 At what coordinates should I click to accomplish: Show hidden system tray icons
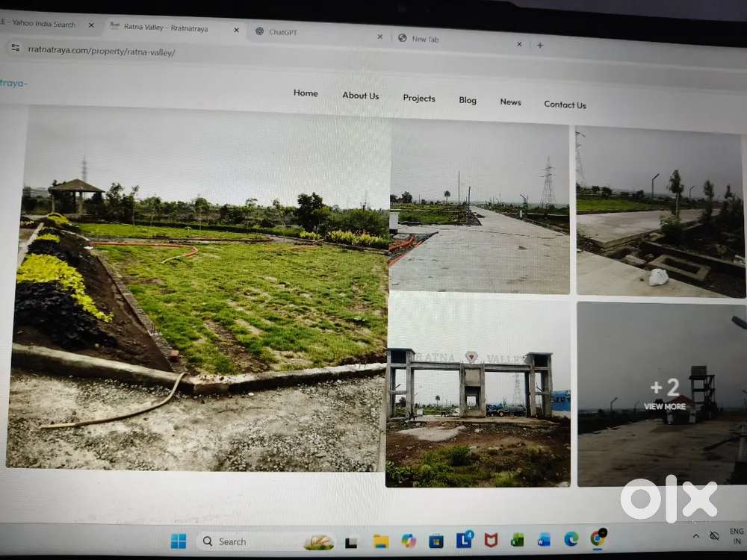696,536
